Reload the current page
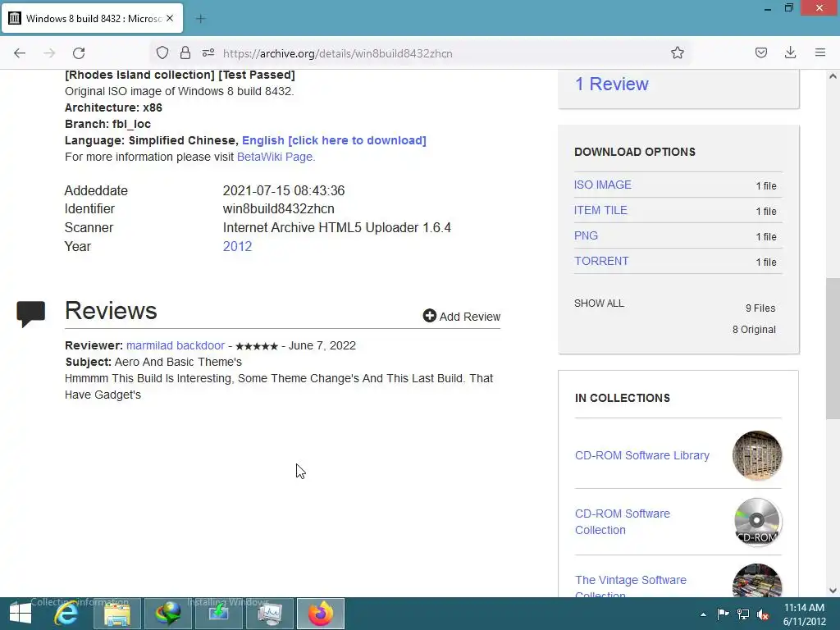 point(79,53)
